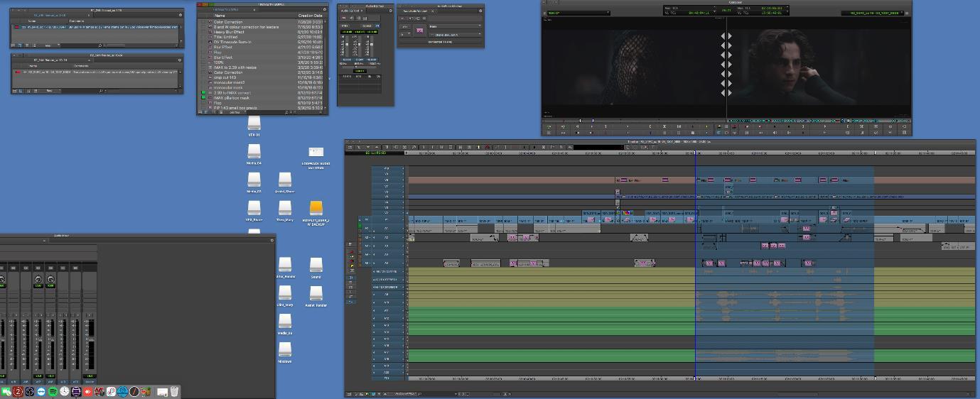Select the effects bin tab
The height and width of the screenshot is (399, 980).
coord(226,9)
